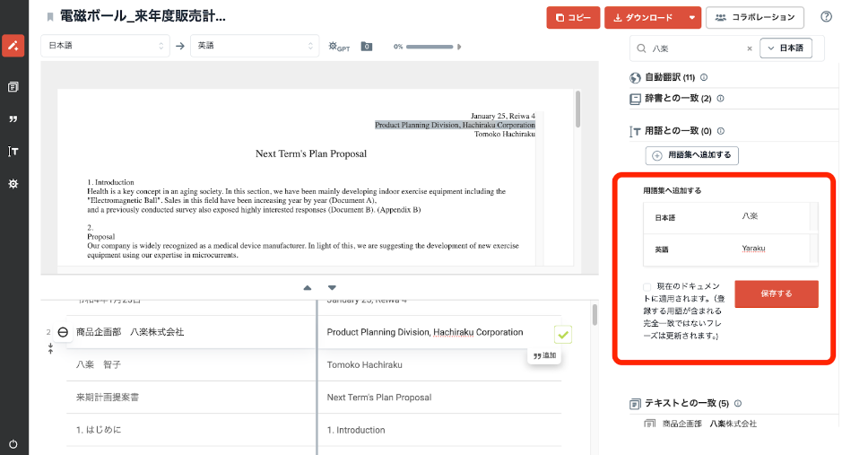Toggle the green confirm checkmark on segment
This screenshot has height=455, width=868.
[562, 335]
